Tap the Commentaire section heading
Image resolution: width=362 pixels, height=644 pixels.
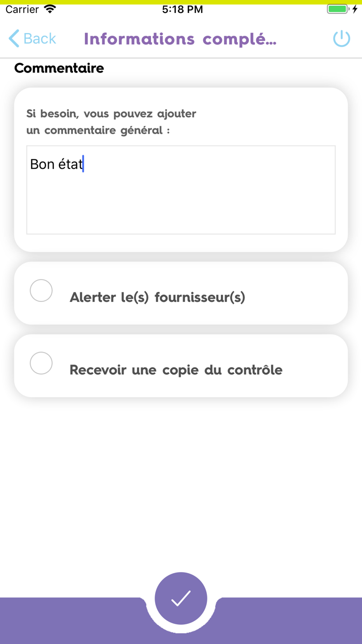(58, 68)
